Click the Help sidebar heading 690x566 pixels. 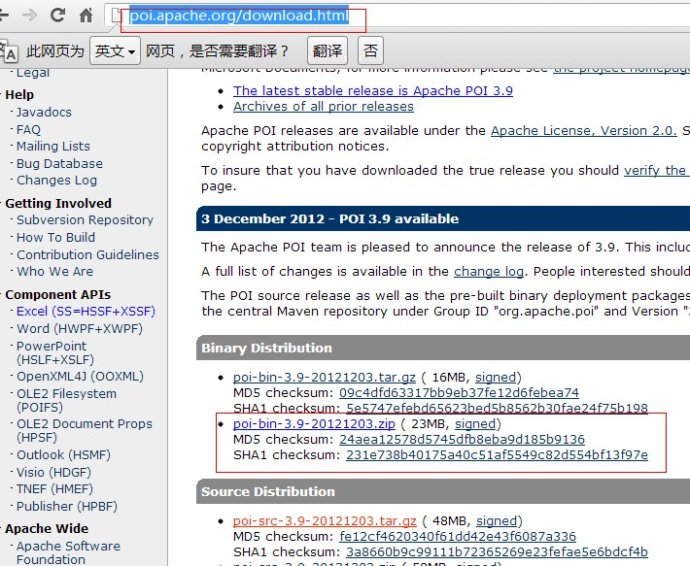19,95
